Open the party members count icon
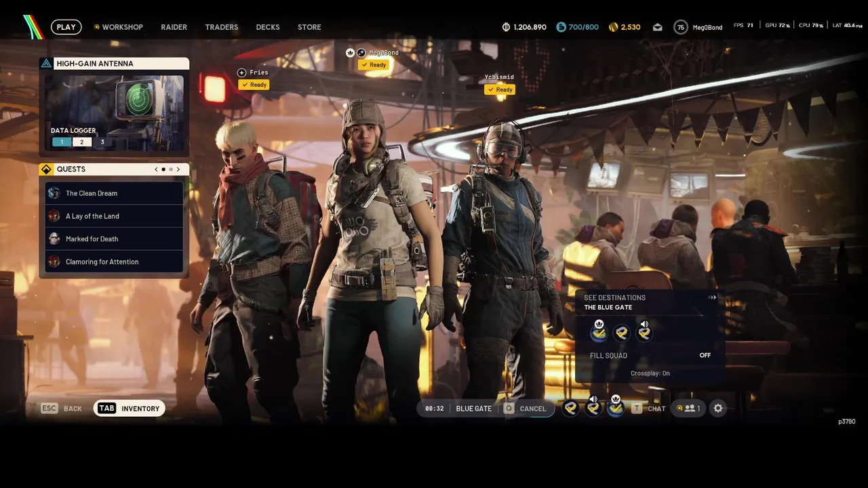This screenshot has height=488, width=868. [x=689, y=408]
